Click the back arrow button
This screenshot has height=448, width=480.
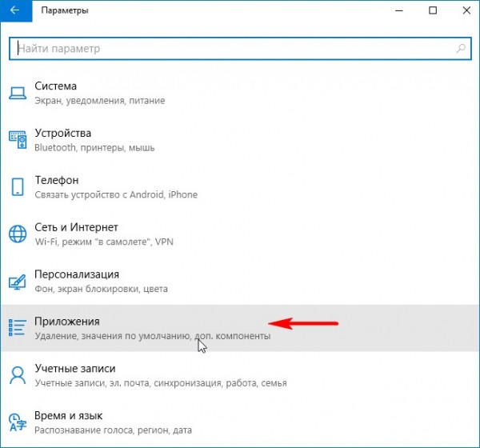(16, 10)
